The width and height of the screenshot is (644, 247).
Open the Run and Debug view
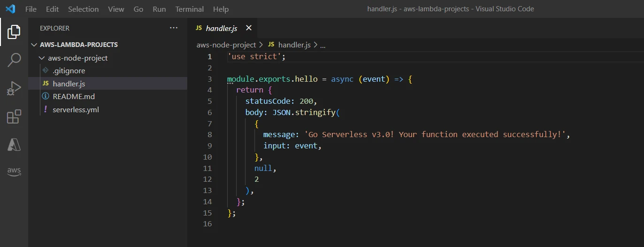point(14,88)
